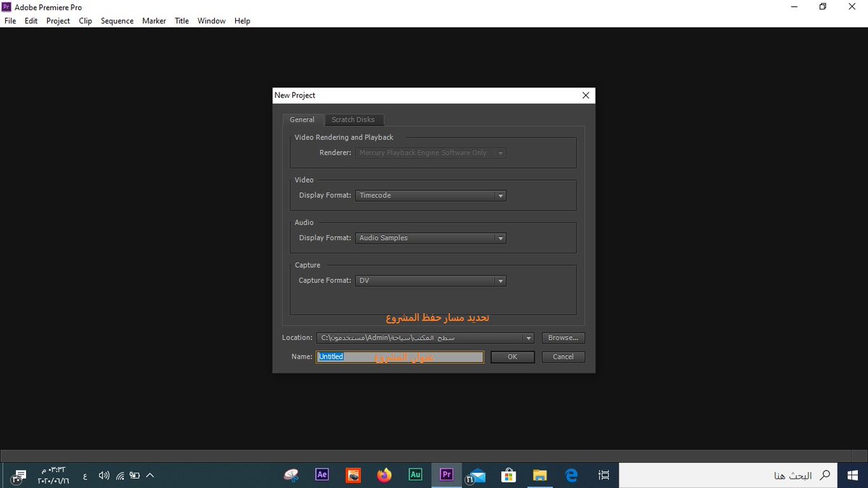Click the Premiere Pro title bar app icon
This screenshot has height=488, width=868.
coord(7,7)
